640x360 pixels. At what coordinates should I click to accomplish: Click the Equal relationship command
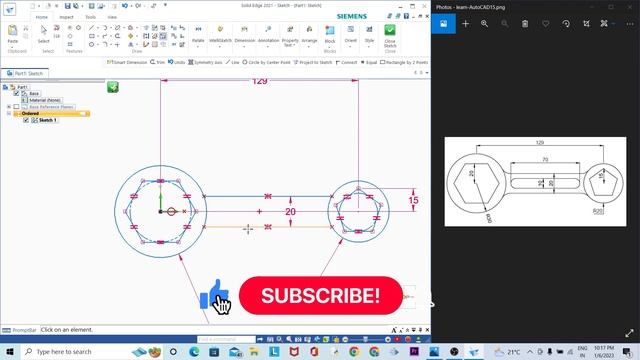pos(369,62)
